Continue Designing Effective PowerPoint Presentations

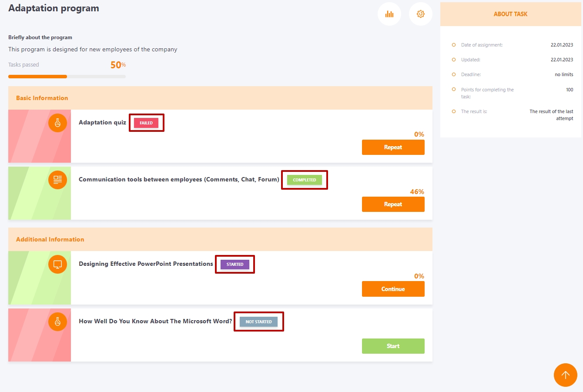(x=393, y=289)
